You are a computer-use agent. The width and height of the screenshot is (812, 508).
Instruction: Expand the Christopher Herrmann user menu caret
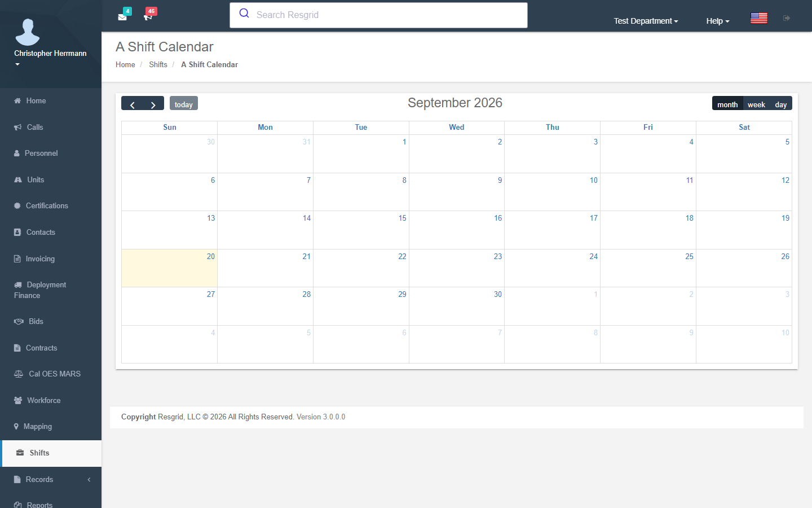tap(17, 64)
